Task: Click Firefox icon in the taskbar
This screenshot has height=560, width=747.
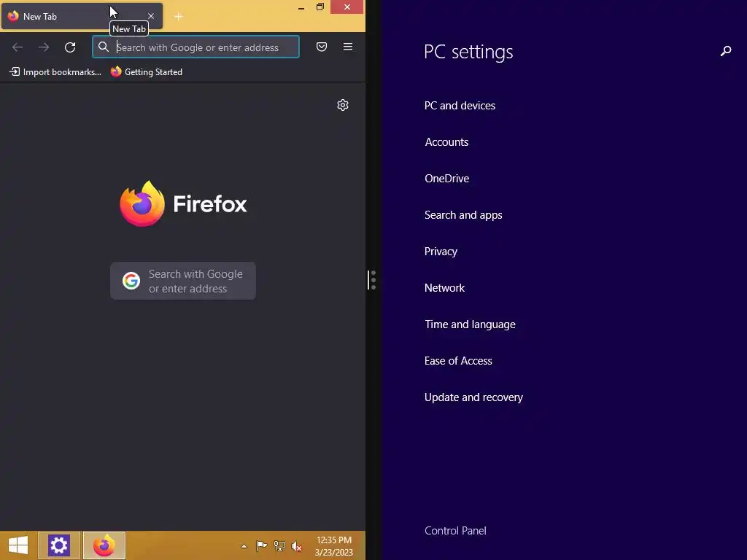Action: (104, 545)
